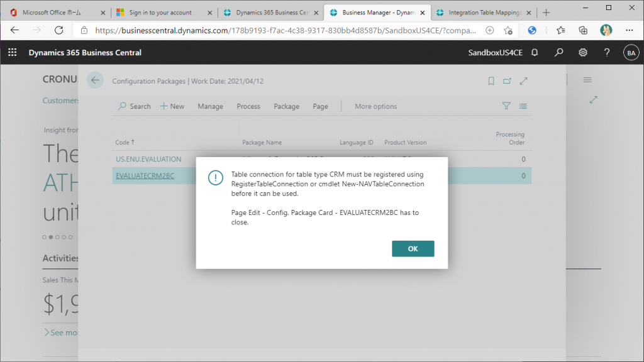Select the fourth headline carousel dot

click(64, 237)
